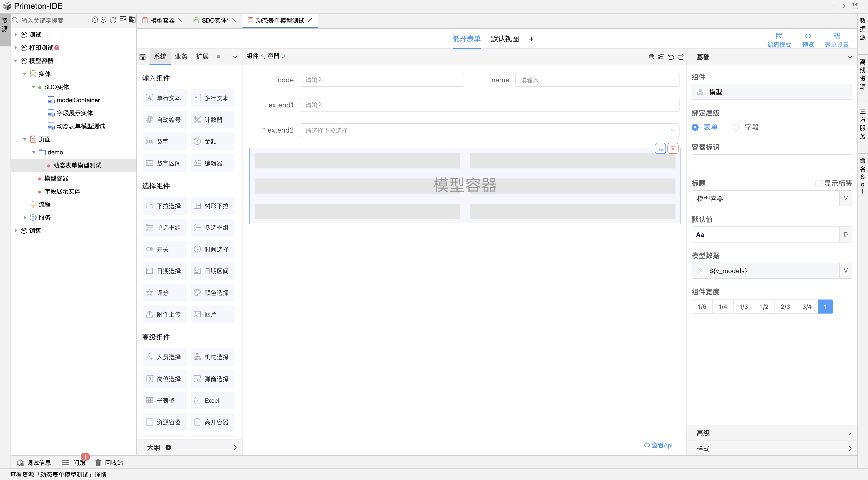
Task: Click the redo arrow icon in canvas toolbar
Action: click(680, 56)
